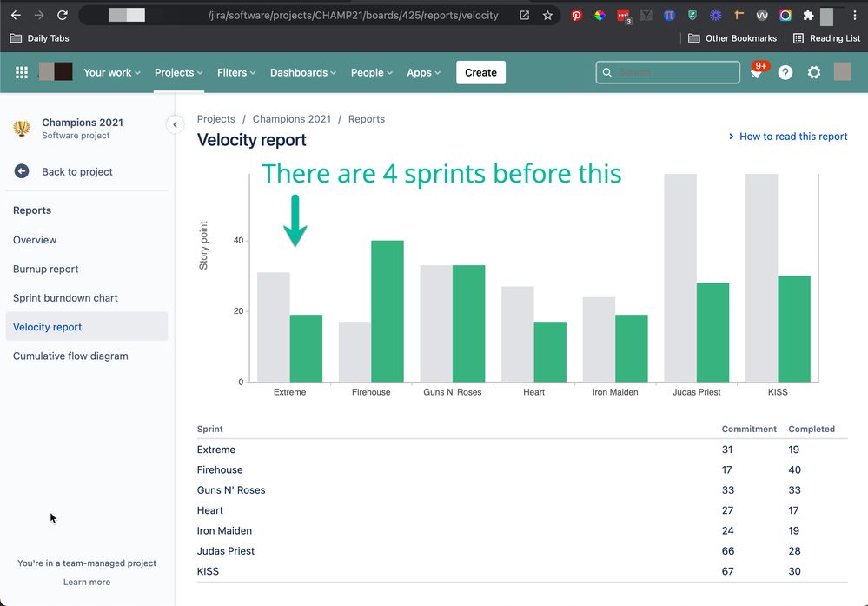Screen dimensions: 868x606
Task: Click the Back to project arrow icon
Action: [x=21, y=171]
